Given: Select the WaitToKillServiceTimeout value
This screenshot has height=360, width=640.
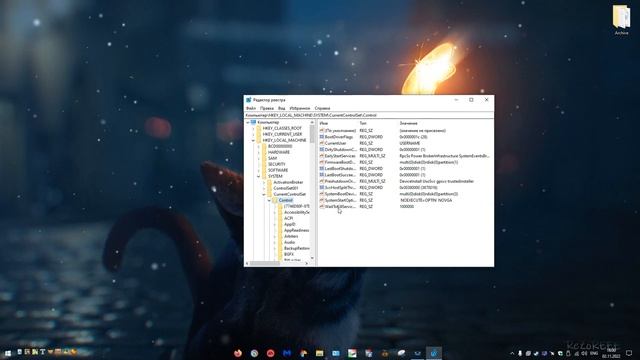Looking at the screenshot, I should tap(340, 207).
